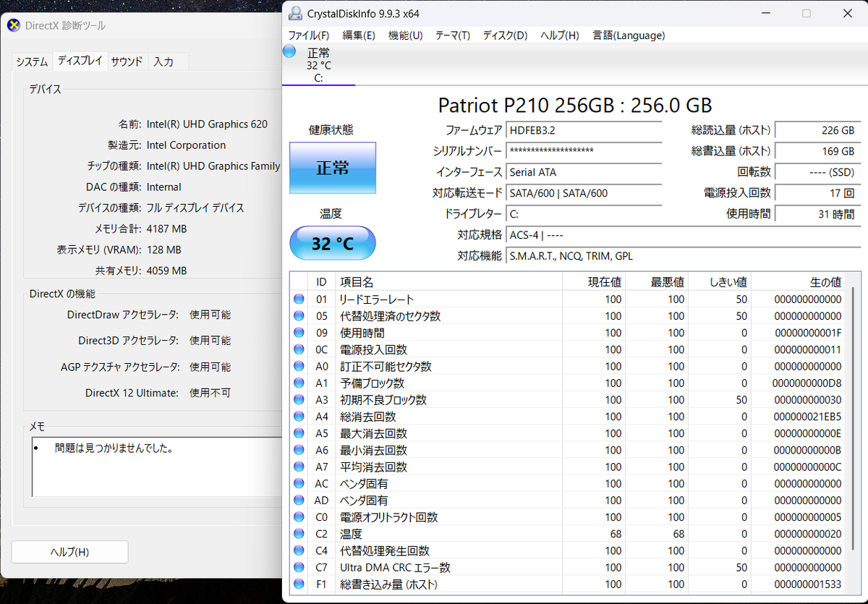Click the 回転数 value ---- (SSD)
The width and height of the screenshot is (868, 604).
(x=817, y=172)
